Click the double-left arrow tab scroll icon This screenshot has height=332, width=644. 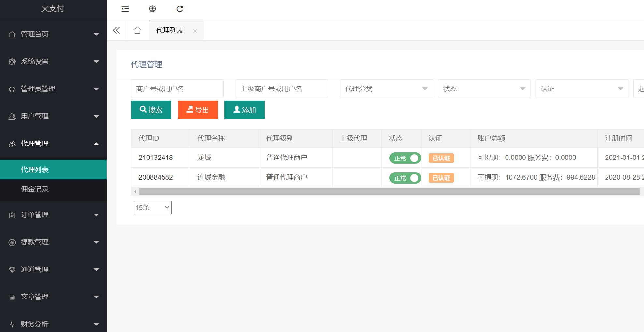(x=116, y=30)
